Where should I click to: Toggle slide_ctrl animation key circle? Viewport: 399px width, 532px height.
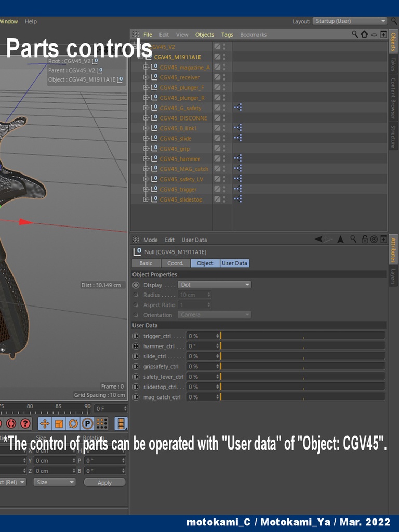(x=136, y=356)
